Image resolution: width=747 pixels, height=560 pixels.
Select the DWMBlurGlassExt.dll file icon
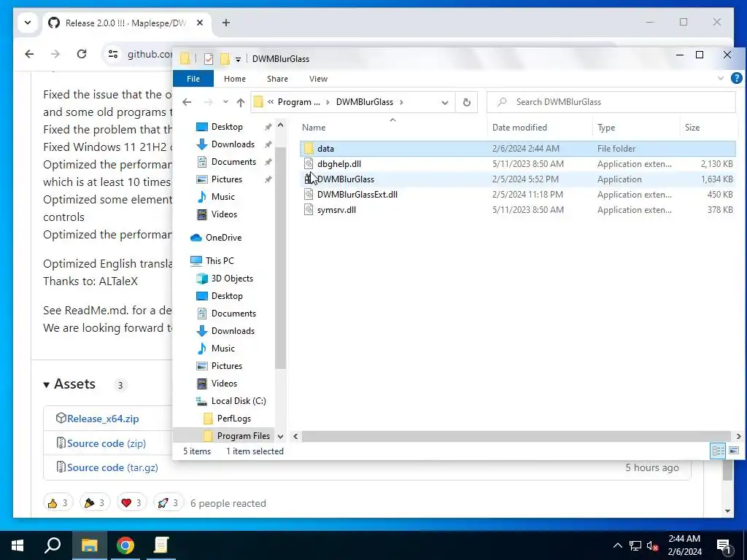(x=309, y=194)
